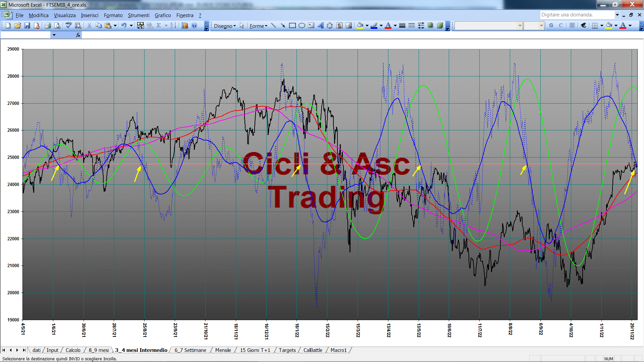Select the Rectangle drawing tool
Screen dimensions: 644x362
(x=292, y=25)
